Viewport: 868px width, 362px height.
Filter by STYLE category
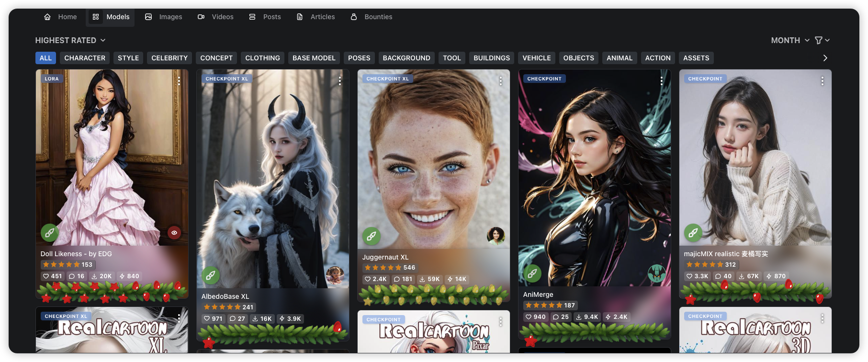point(128,58)
